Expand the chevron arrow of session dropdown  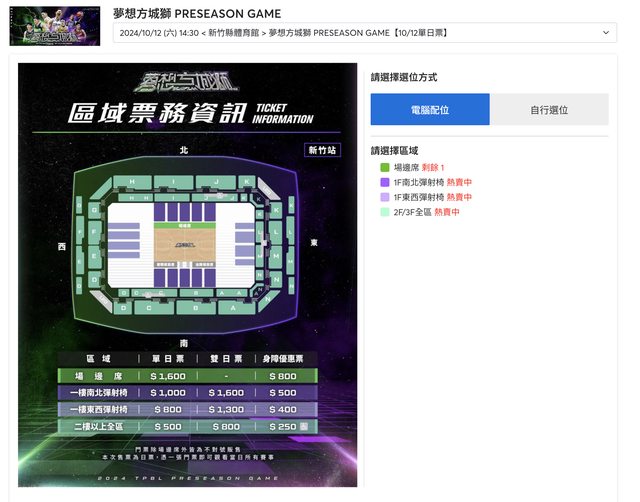[x=606, y=33]
